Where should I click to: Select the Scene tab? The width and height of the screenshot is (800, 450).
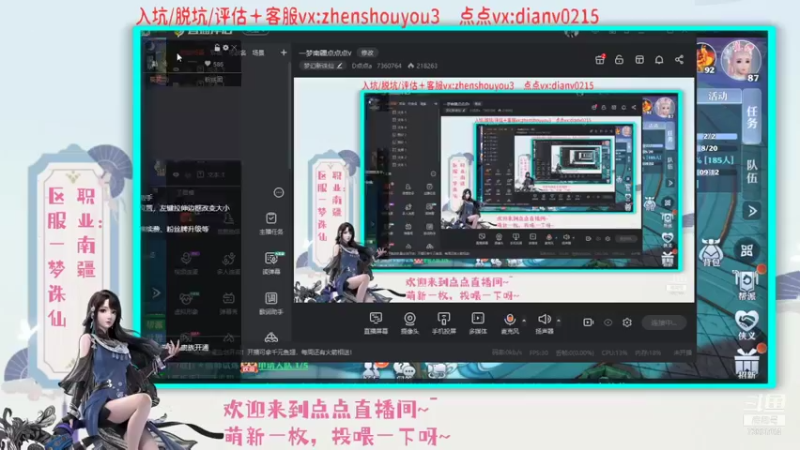pyautogui.click(x=258, y=53)
